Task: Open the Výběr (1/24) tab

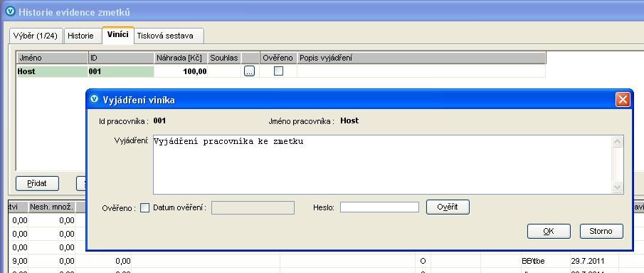Action: pyautogui.click(x=36, y=36)
